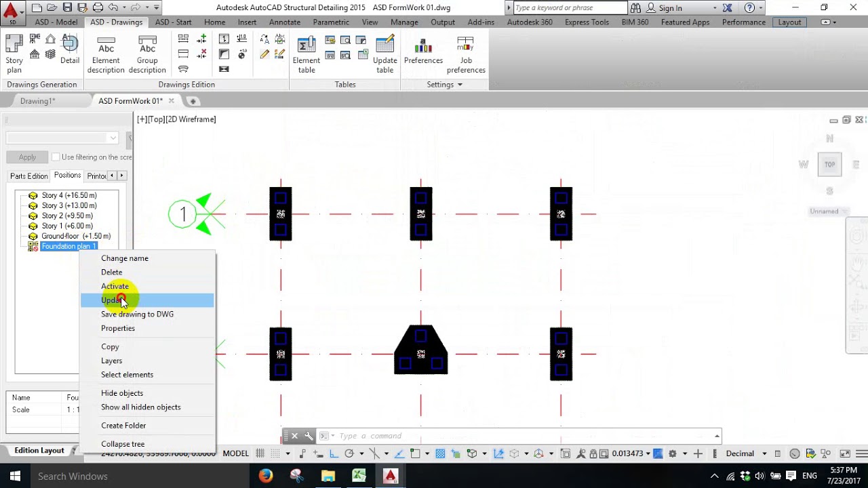Click the binoculars search icon in title bar
868x488 pixels.
click(x=635, y=7)
